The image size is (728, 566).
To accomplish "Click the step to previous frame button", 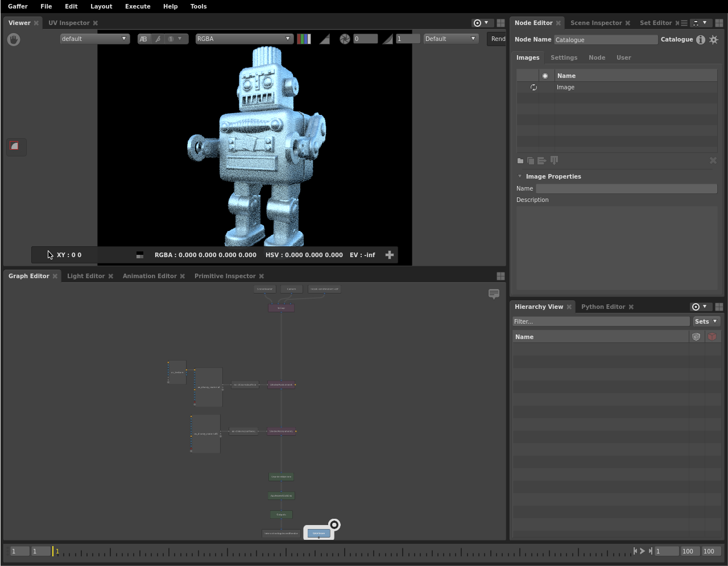I will click(x=635, y=551).
